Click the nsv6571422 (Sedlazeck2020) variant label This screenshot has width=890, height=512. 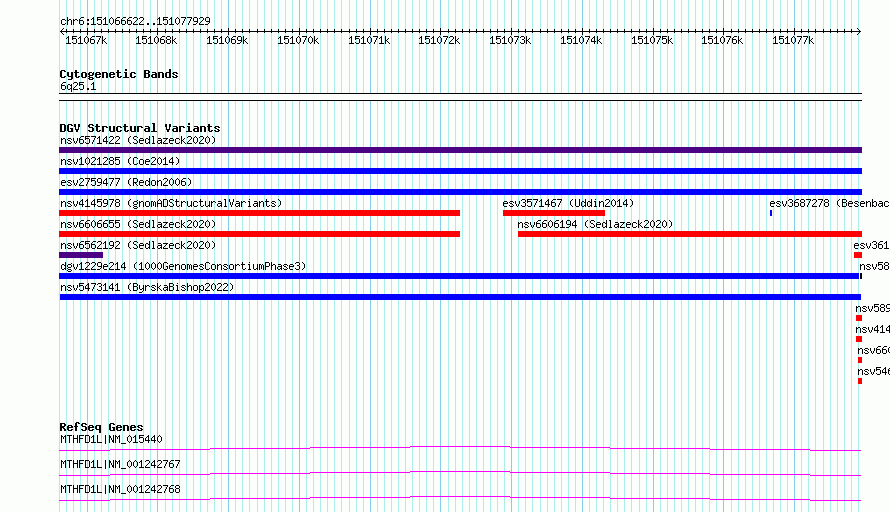[138, 140]
